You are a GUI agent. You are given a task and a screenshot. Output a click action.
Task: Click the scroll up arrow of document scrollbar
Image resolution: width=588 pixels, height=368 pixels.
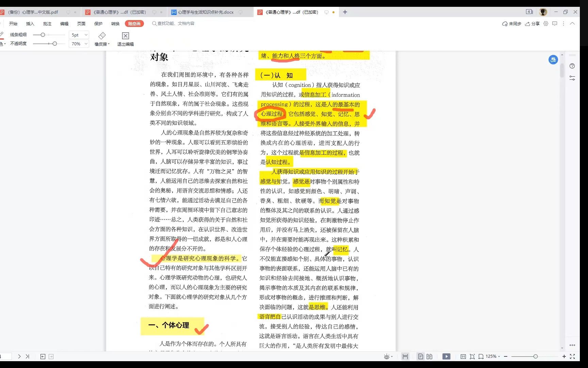tap(562, 55)
